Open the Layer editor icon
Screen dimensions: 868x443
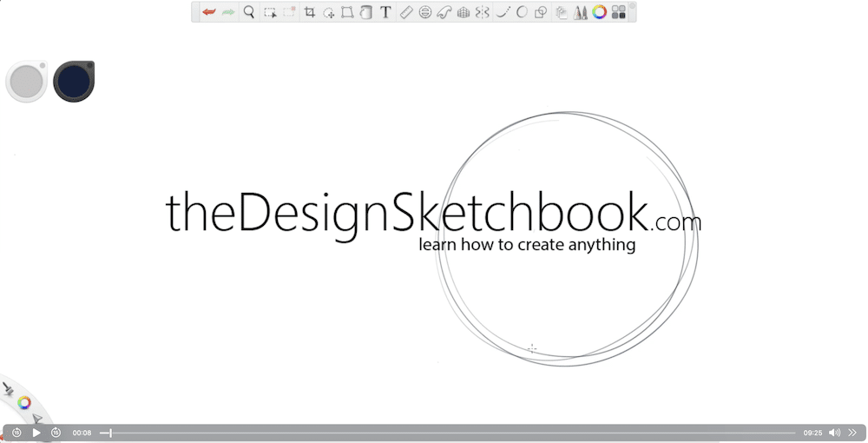coord(562,12)
